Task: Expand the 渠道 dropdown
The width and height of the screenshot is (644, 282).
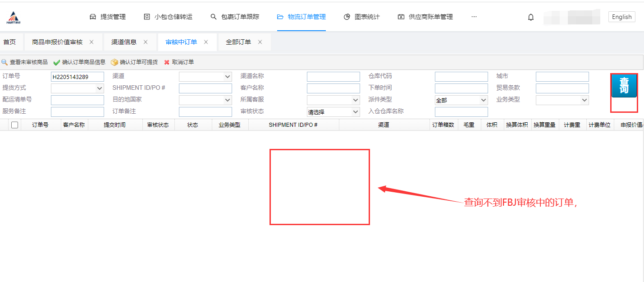Action: click(x=205, y=77)
